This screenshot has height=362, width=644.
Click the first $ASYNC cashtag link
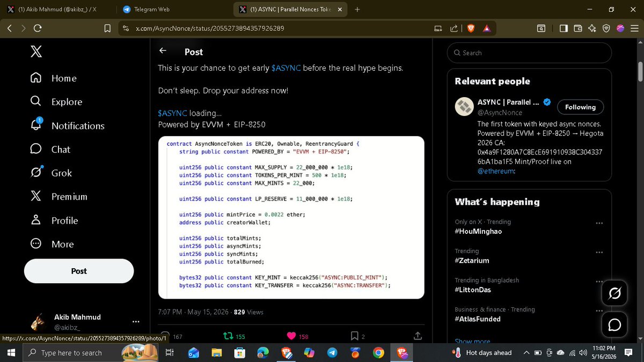click(286, 68)
